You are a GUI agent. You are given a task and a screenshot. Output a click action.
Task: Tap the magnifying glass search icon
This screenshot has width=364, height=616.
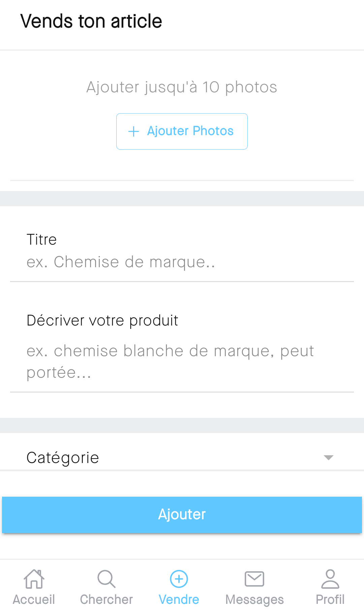[107, 579]
